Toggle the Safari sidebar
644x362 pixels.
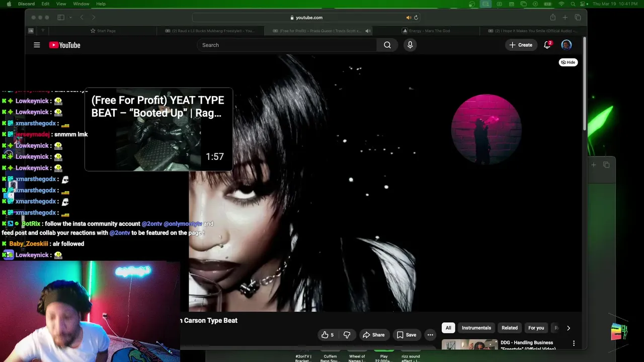(x=61, y=18)
